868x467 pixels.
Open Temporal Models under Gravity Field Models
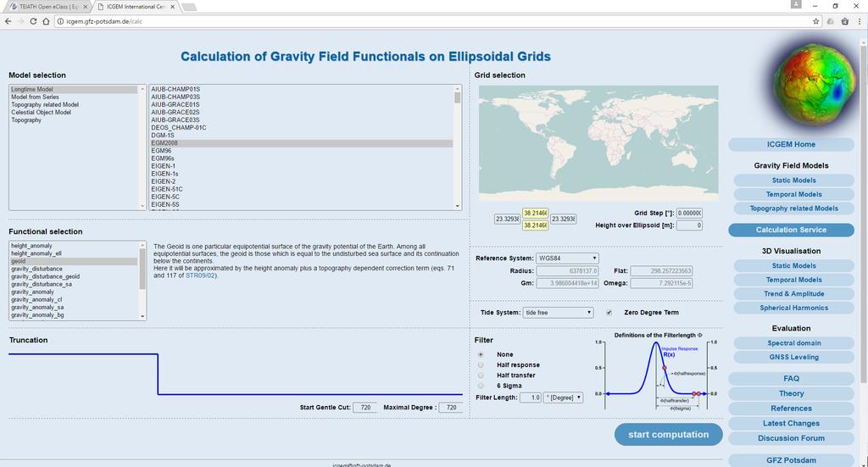[793, 194]
